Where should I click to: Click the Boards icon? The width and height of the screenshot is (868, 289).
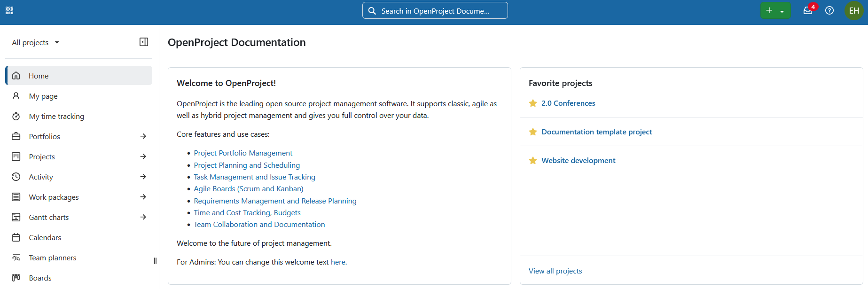click(16, 278)
